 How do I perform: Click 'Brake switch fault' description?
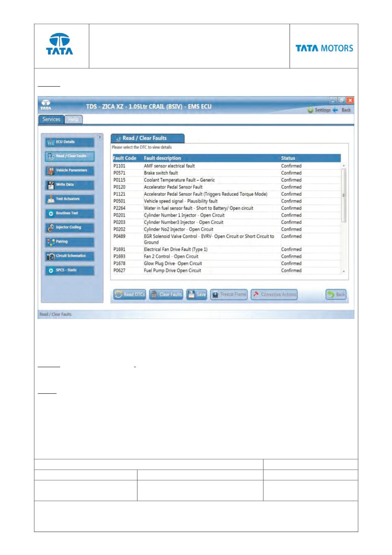[161, 173]
